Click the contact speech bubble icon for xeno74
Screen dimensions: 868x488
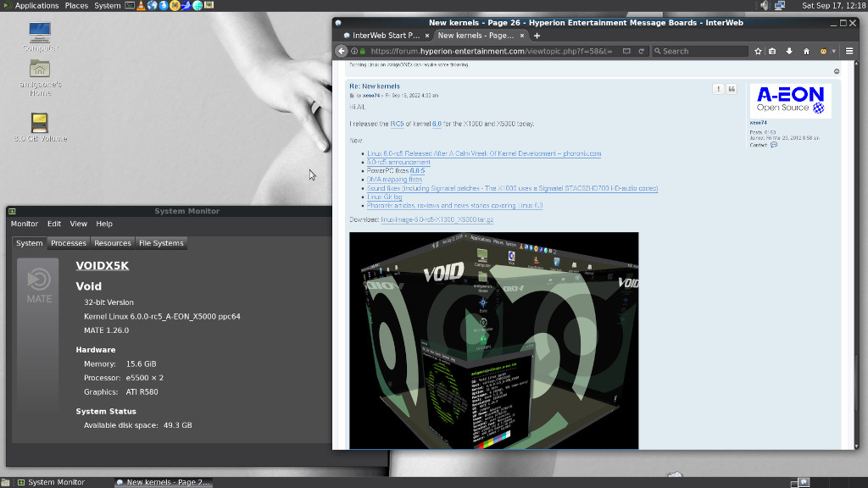[x=774, y=145]
